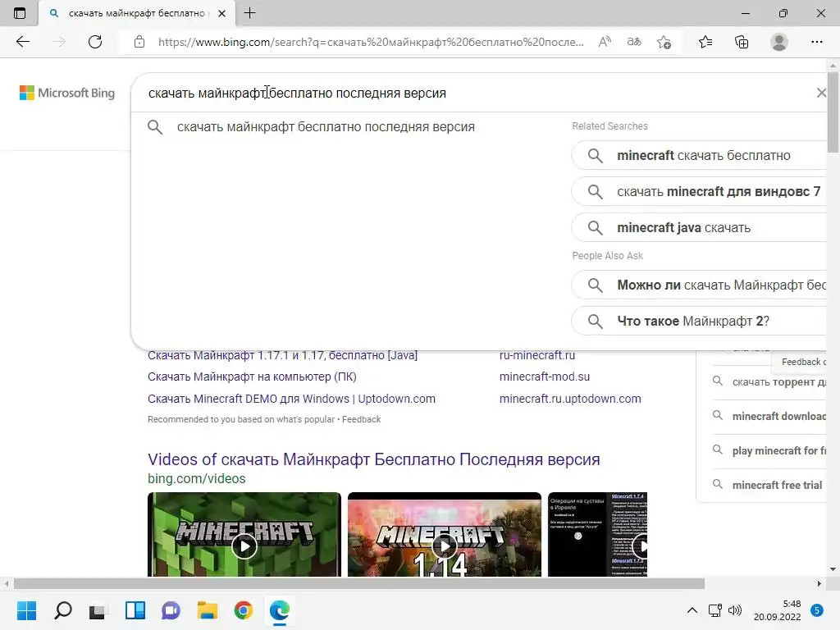Open link Скачать Minecraft DEMO для Windows
The width and height of the screenshot is (840, 630).
click(291, 399)
